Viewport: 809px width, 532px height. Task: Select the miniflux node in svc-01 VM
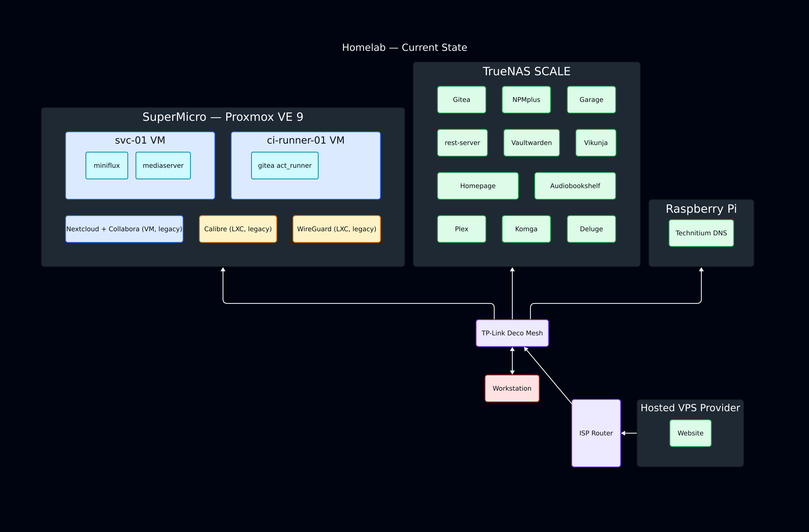(x=107, y=166)
